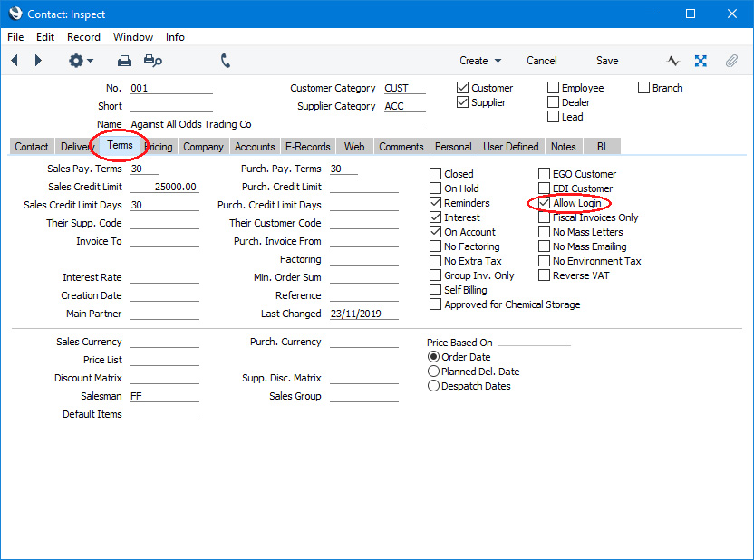Viewport: 754px width, 560px height.
Task: Toggle the On Account checkbox
Action: pyautogui.click(x=435, y=232)
